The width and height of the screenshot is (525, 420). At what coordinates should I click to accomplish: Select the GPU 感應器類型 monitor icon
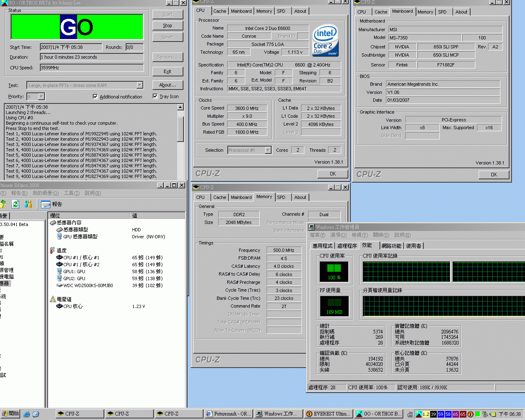pyautogui.click(x=59, y=237)
